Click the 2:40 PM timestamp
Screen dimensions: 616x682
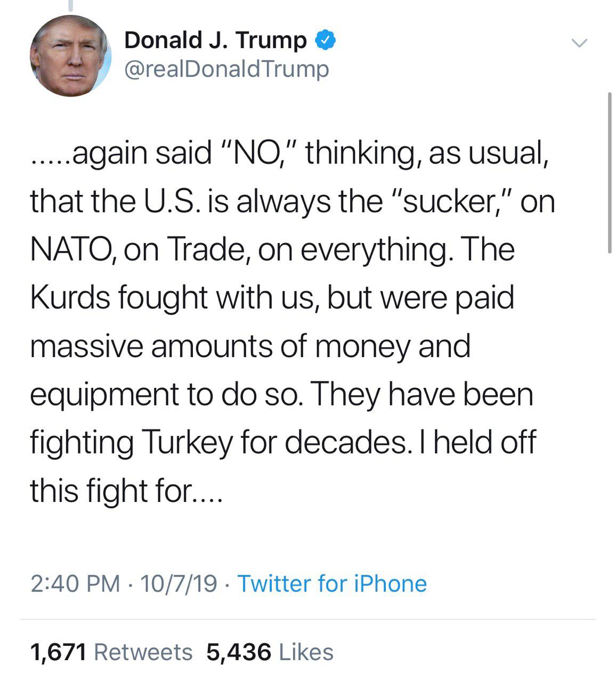75,583
